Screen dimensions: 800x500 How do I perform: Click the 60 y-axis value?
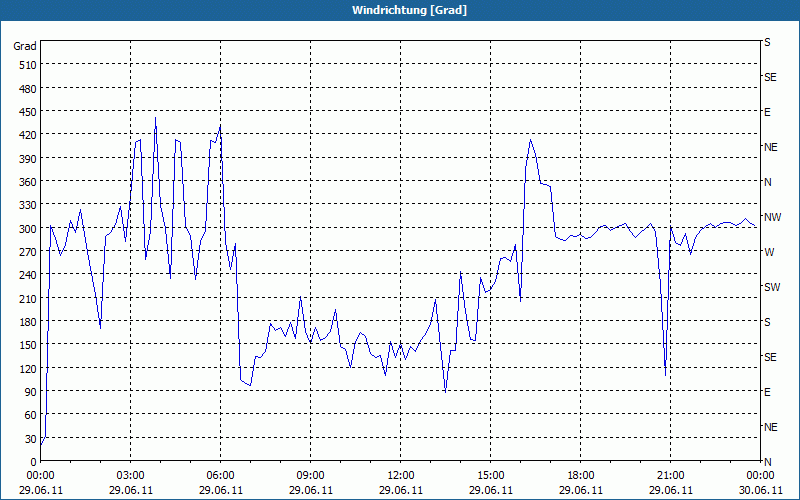(31, 415)
